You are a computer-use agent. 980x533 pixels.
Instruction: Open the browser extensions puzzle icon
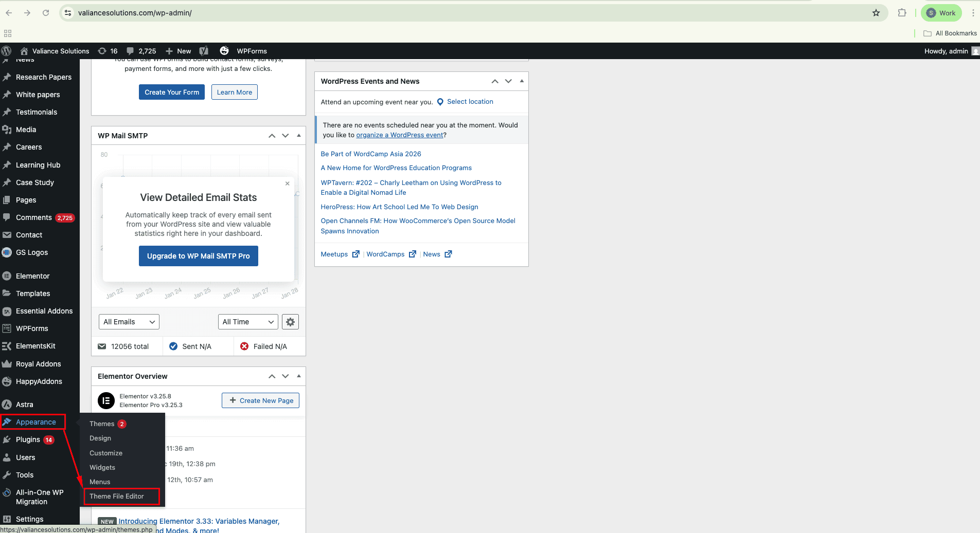tap(902, 13)
